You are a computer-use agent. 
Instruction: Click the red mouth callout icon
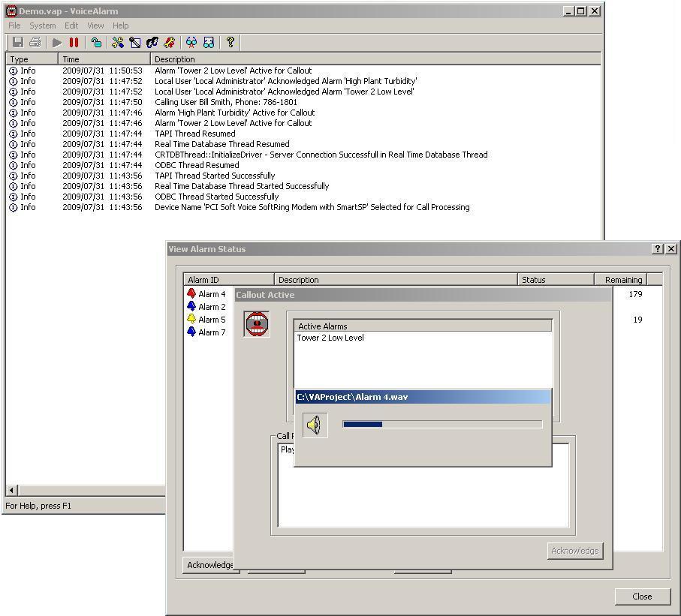click(x=257, y=324)
